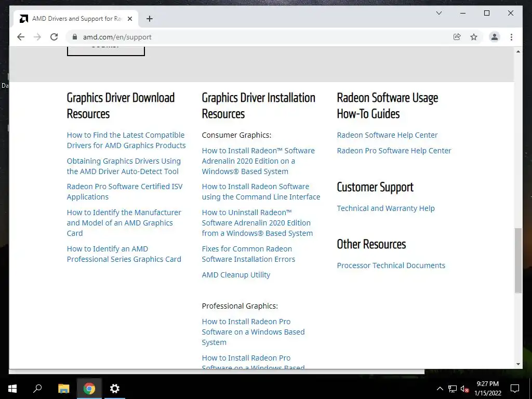Click the partially visible Submit button
The height and width of the screenshot is (399, 532).
coord(106,51)
